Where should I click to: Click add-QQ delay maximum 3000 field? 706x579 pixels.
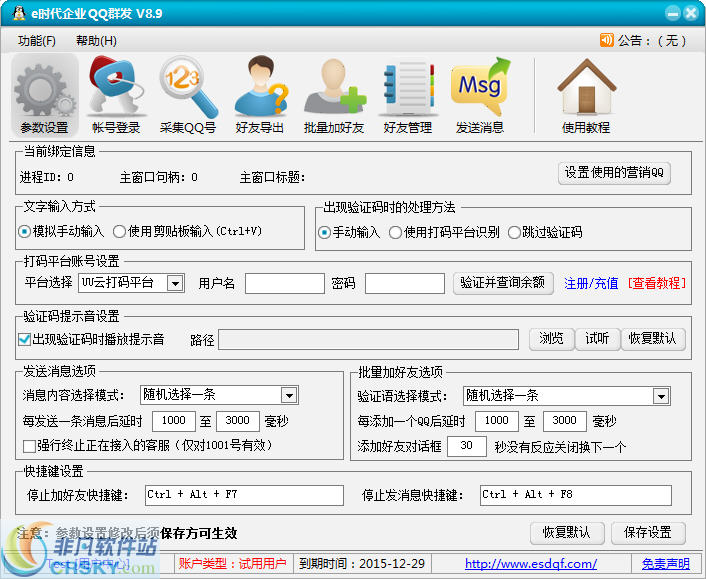(x=565, y=421)
